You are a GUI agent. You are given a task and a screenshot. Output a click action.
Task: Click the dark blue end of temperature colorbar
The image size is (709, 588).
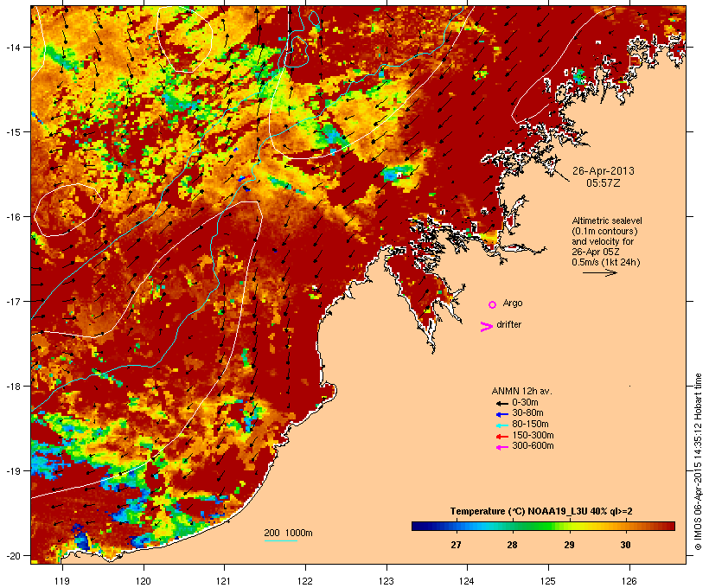(415, 526)
